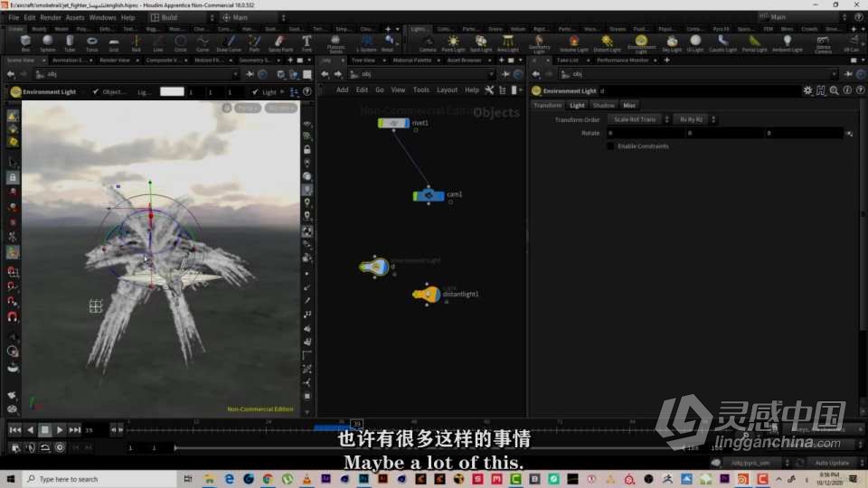Select the Font shelf tool

tap(307, 42)
